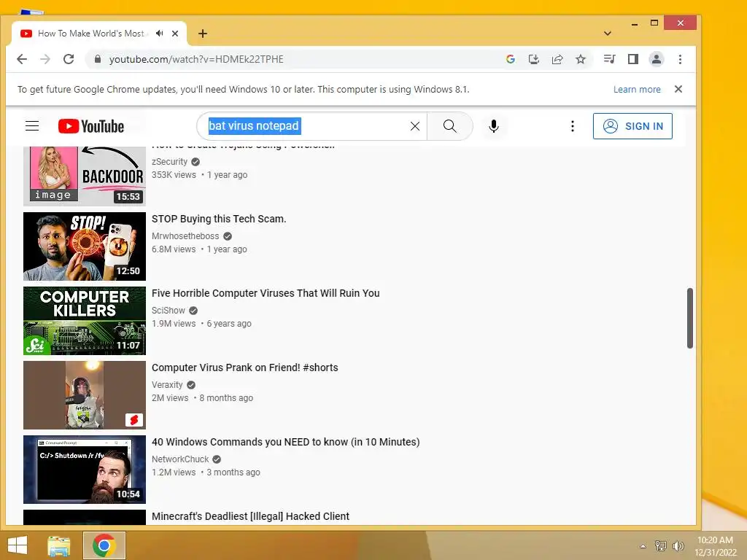
Task: Go back to the previous page
Action: tap(22, 59)
